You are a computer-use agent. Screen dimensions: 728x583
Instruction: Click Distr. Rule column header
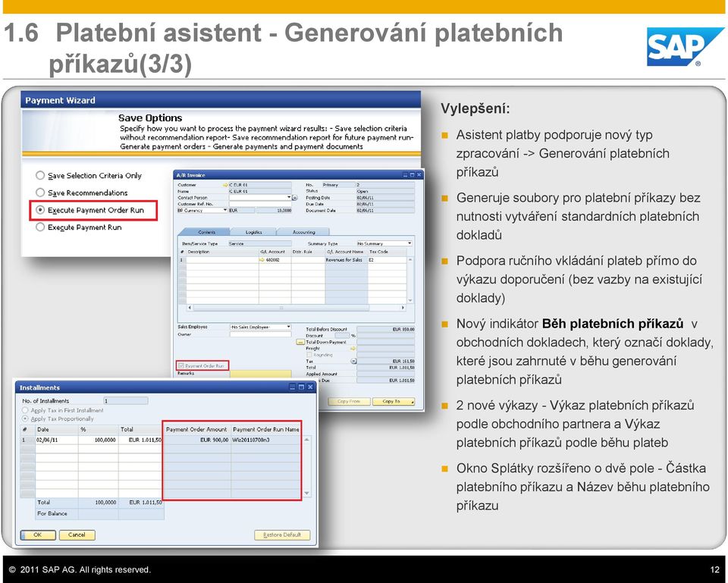[x=308, y=252]
